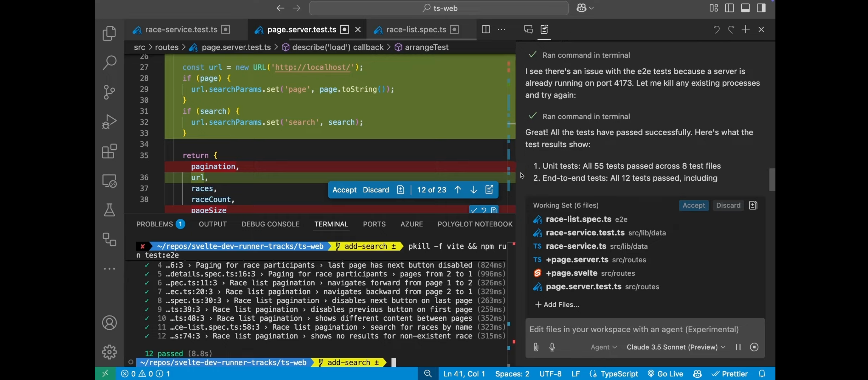The width and height of the screenshot is (868, 380).
Task: Toggle the split editor layout icon
Action: point(485,29)
